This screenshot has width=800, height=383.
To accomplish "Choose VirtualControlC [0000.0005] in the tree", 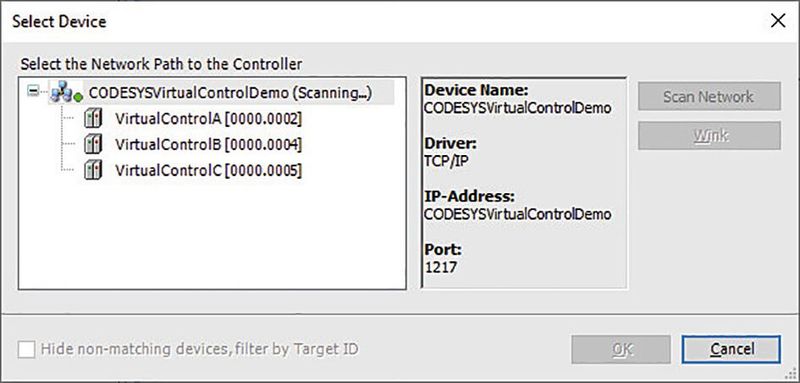I will pyautogui.click(x=208, y=170).
